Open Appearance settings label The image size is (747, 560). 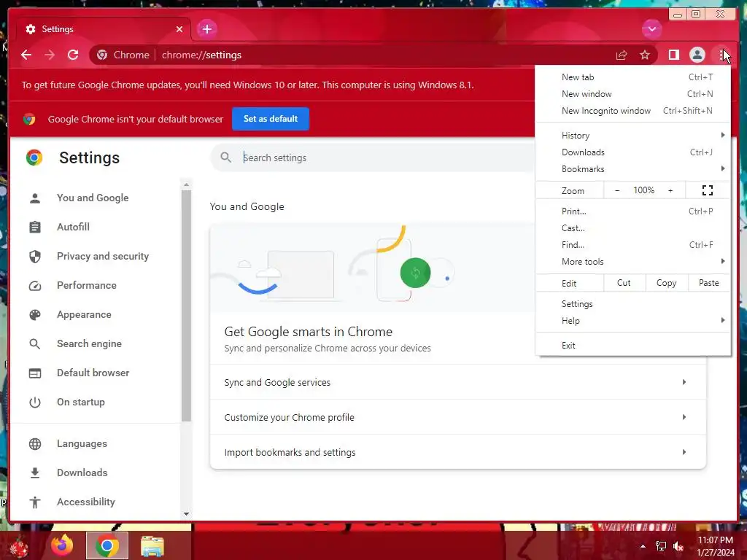click(x=85, y=314)
